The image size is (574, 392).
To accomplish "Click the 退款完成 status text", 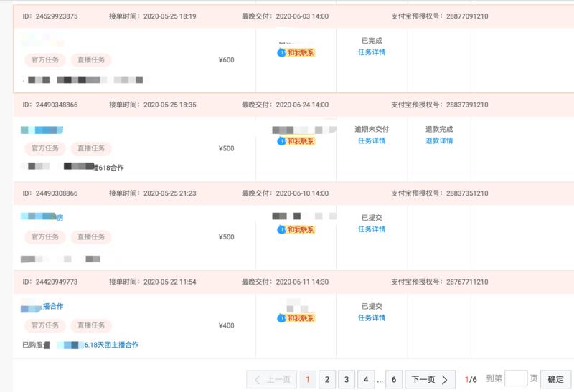I will click(x=439, y=129).
